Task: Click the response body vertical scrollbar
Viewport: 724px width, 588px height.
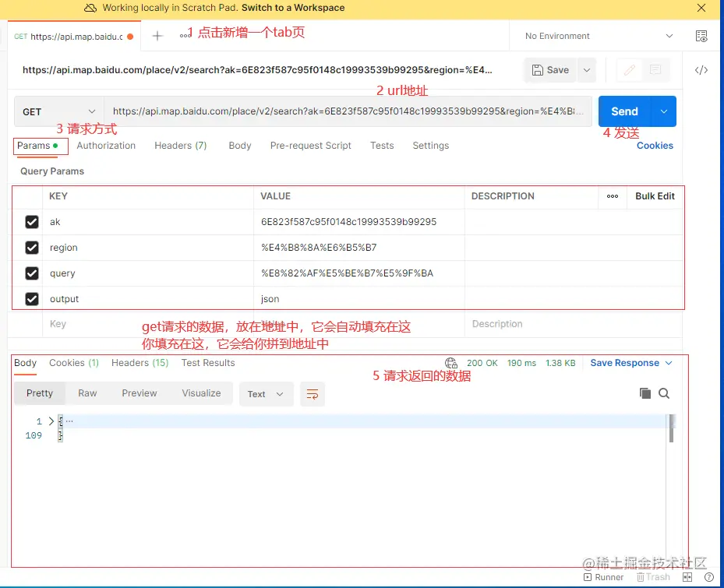Action: (671, 428)
